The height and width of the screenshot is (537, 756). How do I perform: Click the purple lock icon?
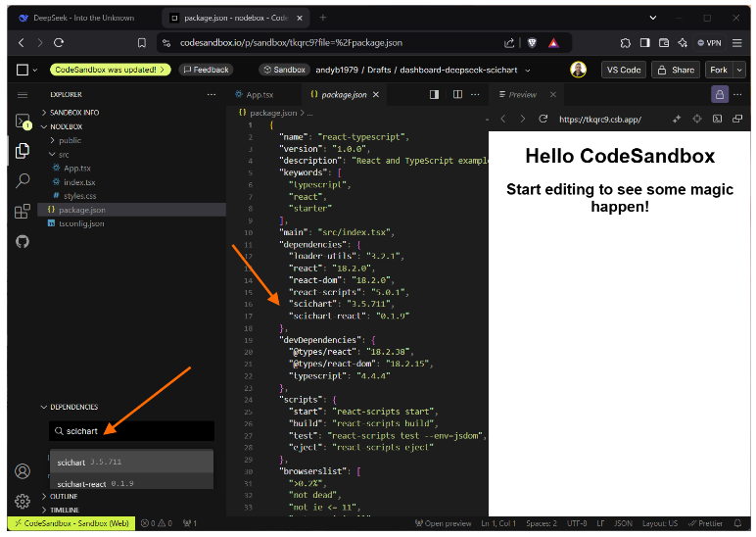click(720, 95)
